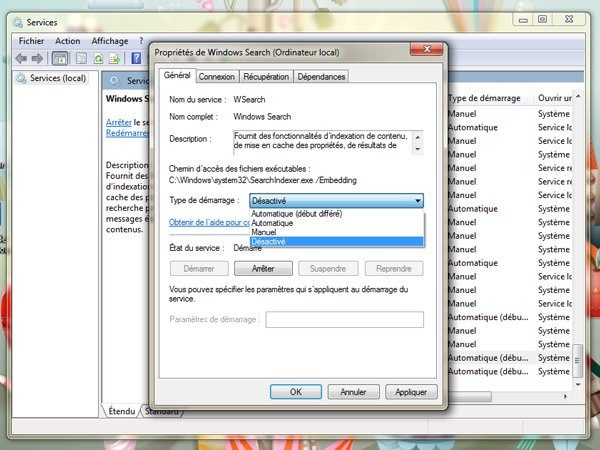Viewport: 600px width, 450px height.
Task: Open the ? help menu
Action: (141, 41)
